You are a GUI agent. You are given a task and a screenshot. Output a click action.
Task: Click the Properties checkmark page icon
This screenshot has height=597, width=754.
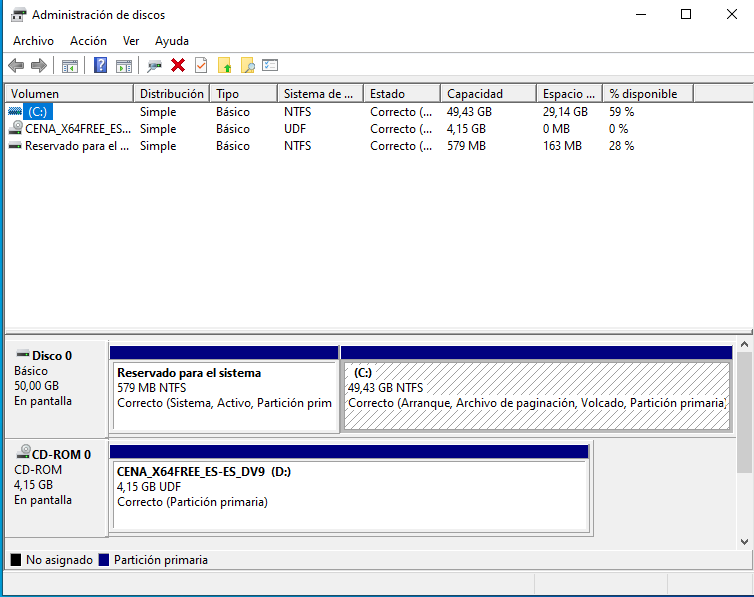pyautogui.click(x=201, y=66)
